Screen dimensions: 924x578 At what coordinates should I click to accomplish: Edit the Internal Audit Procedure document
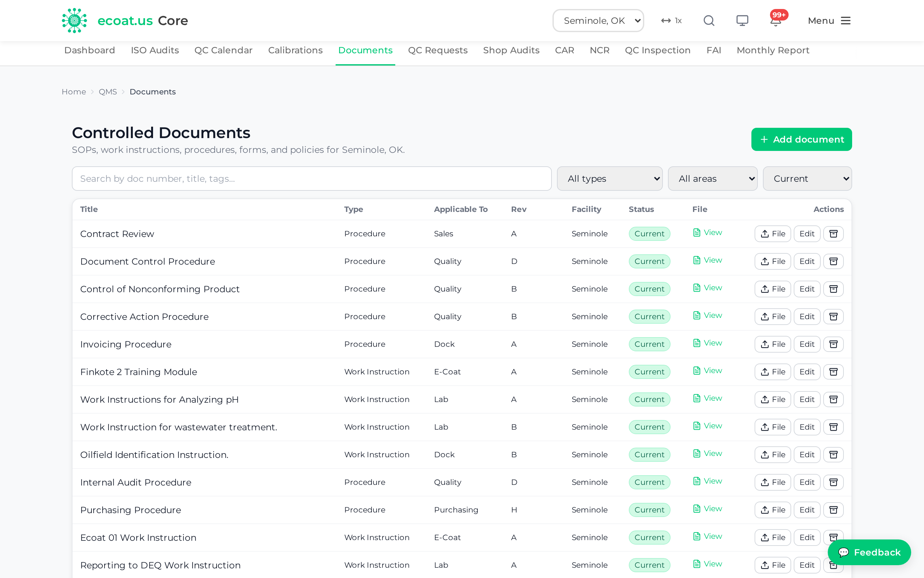807,482
